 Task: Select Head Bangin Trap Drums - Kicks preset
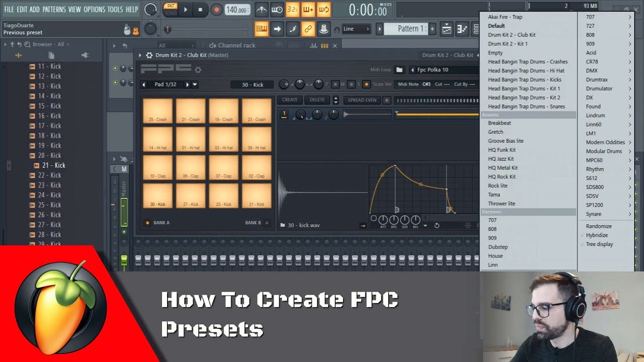(525, 79)
